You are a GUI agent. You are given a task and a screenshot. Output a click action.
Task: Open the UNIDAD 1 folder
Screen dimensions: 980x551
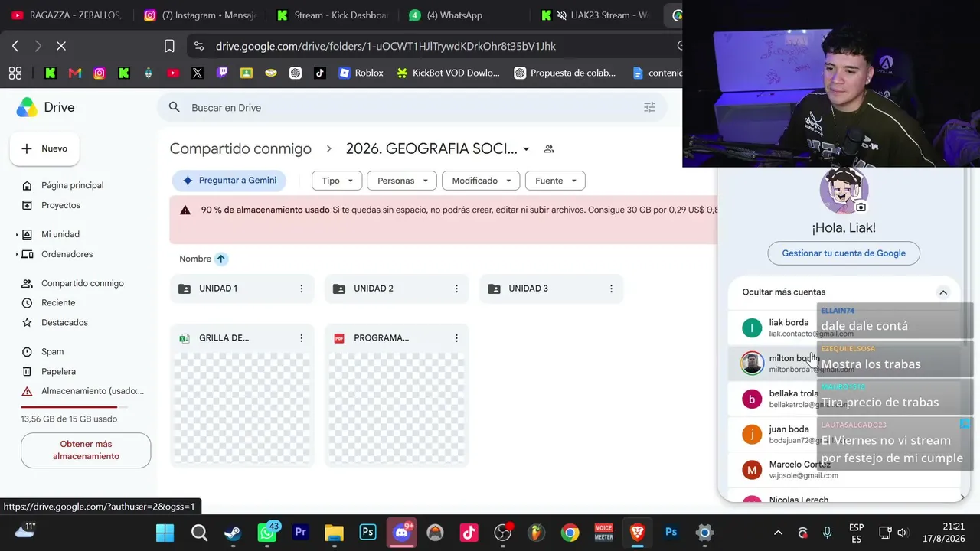pyautogui.click(x=242, y=289)
